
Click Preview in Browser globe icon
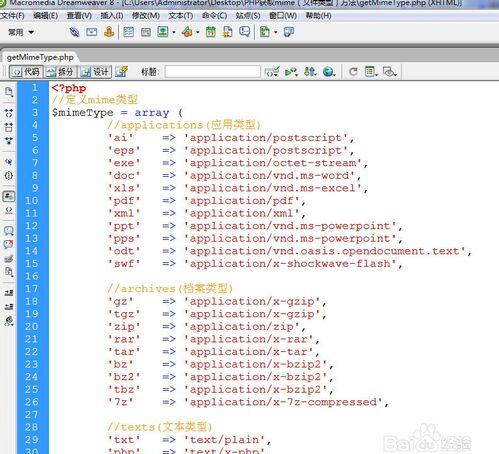[x=329, y=72]
